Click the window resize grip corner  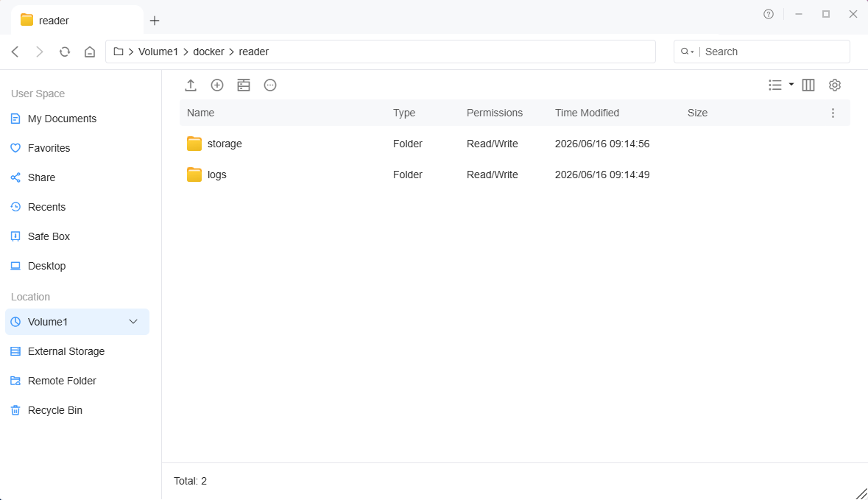pos(861,493)
